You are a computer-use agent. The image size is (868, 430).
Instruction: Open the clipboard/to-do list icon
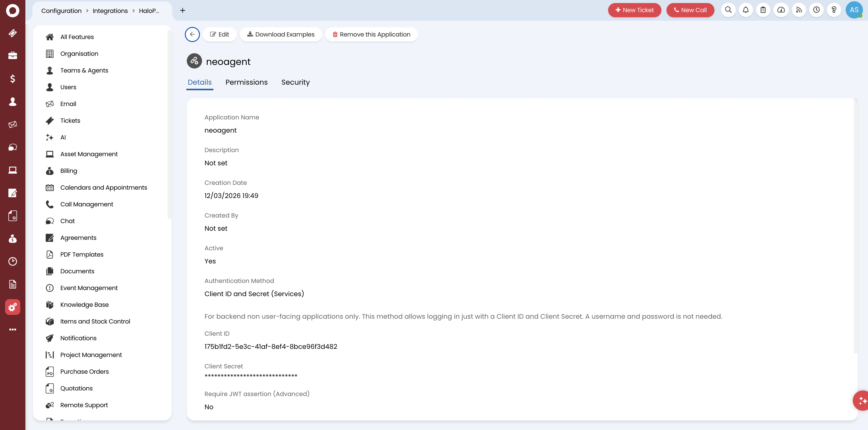pos(763,10)
